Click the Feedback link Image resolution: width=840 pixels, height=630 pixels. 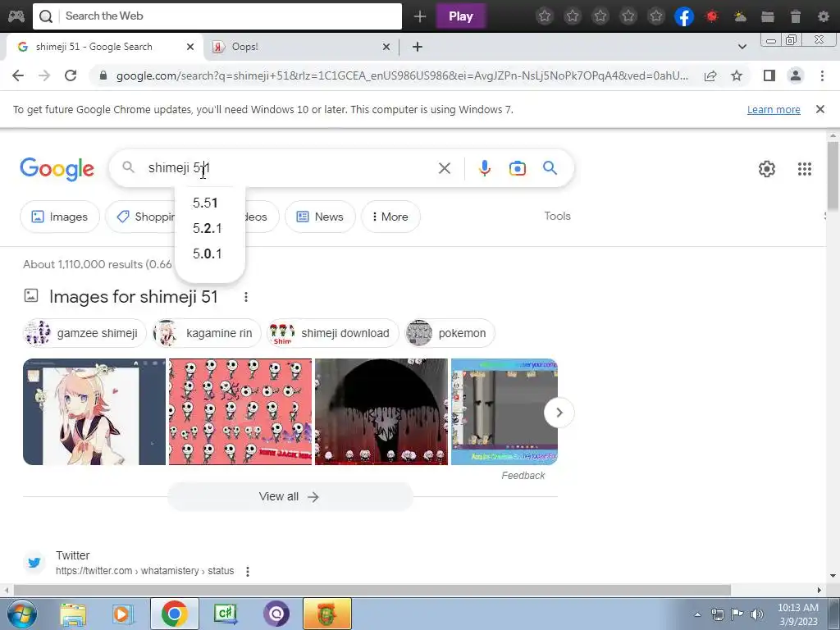523,476
